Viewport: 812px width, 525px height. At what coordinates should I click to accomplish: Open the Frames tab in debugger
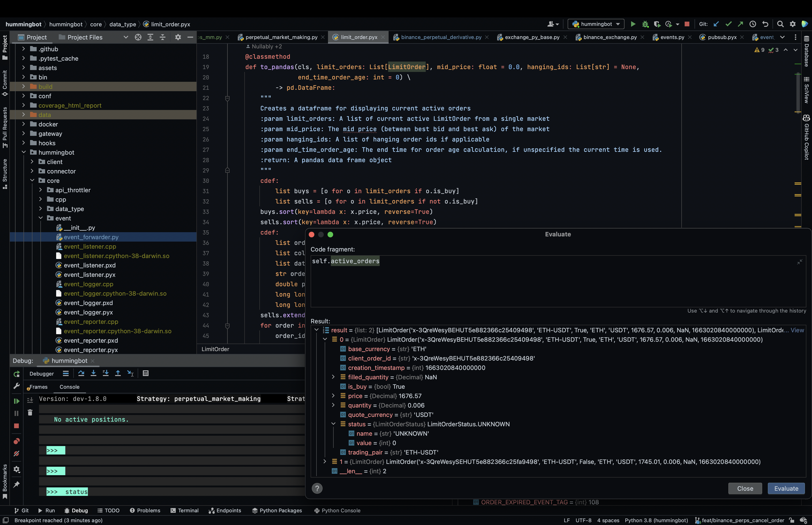(38, 387)
